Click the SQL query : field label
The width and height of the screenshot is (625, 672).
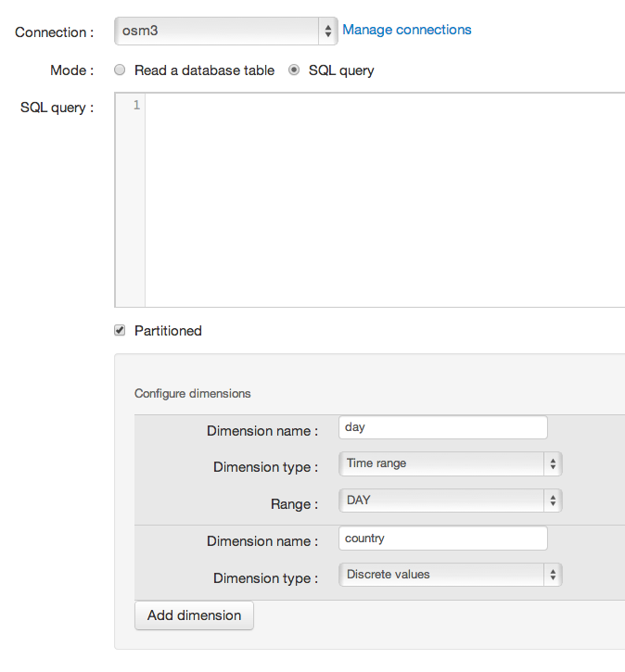(57, 108)
